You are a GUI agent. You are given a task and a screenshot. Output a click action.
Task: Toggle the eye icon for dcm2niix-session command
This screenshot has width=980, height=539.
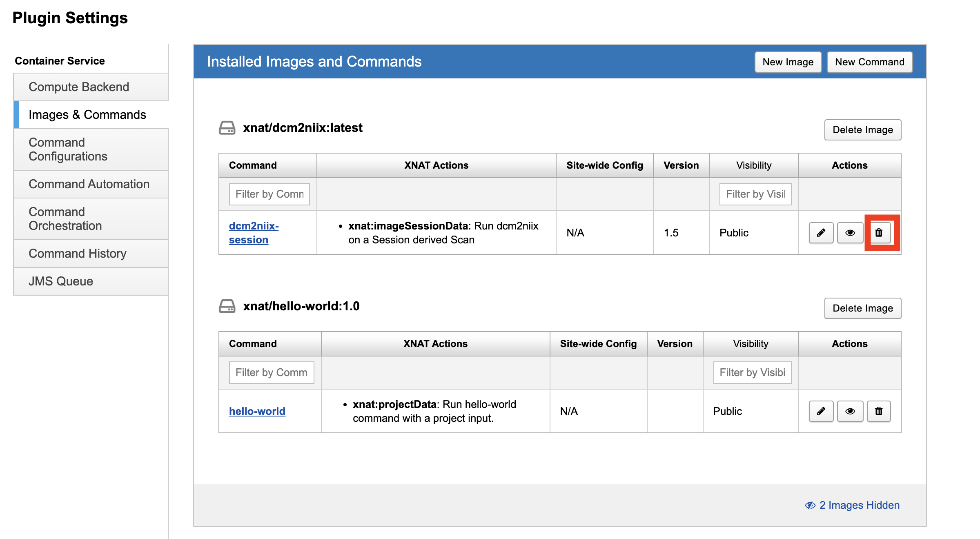pos(850,233)
